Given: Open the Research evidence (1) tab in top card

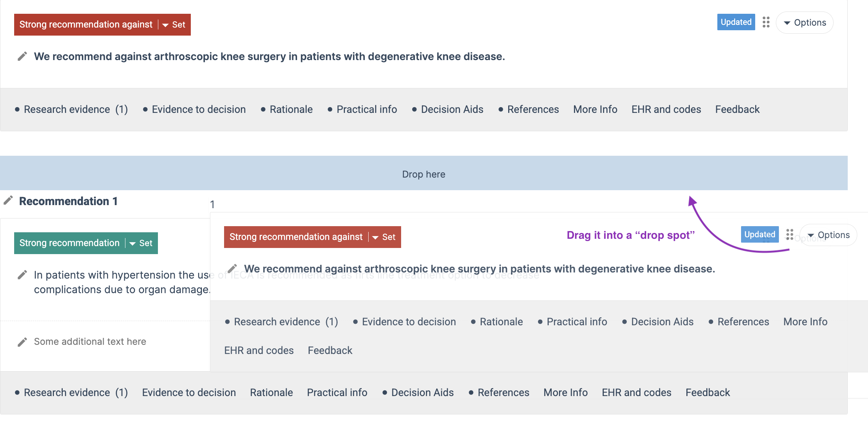Looking at the screenshot, I should pyautogui.click(x=72, y=109).
